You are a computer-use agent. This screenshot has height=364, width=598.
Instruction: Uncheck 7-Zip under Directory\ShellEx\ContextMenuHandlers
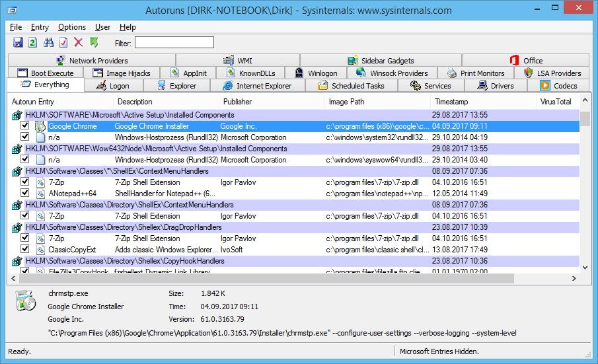[25, 215]
